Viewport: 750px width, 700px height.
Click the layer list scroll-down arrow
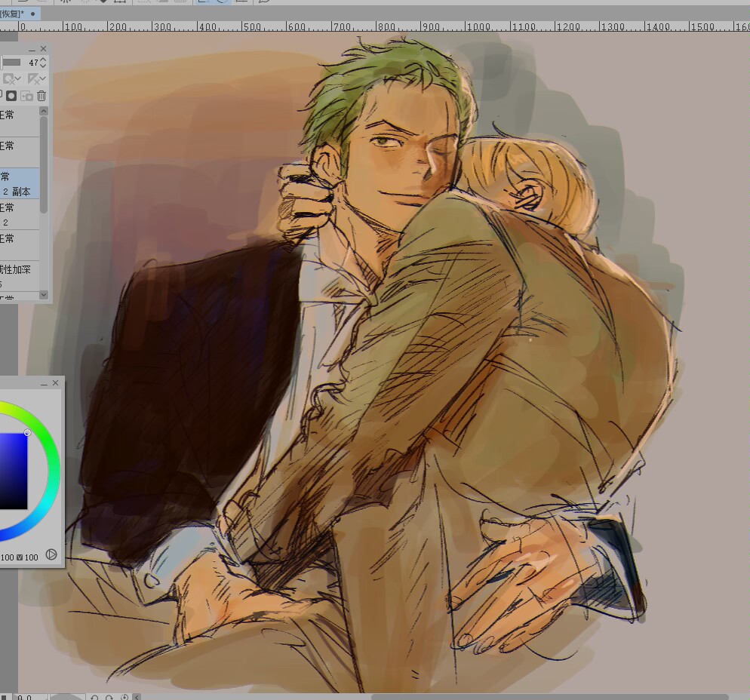tap(44, 294)
